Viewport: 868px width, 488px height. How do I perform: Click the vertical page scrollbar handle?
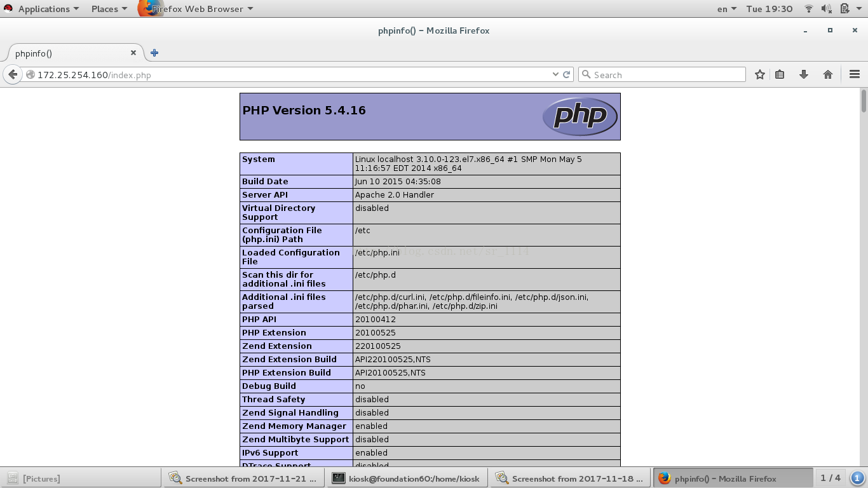pos(864,101)
